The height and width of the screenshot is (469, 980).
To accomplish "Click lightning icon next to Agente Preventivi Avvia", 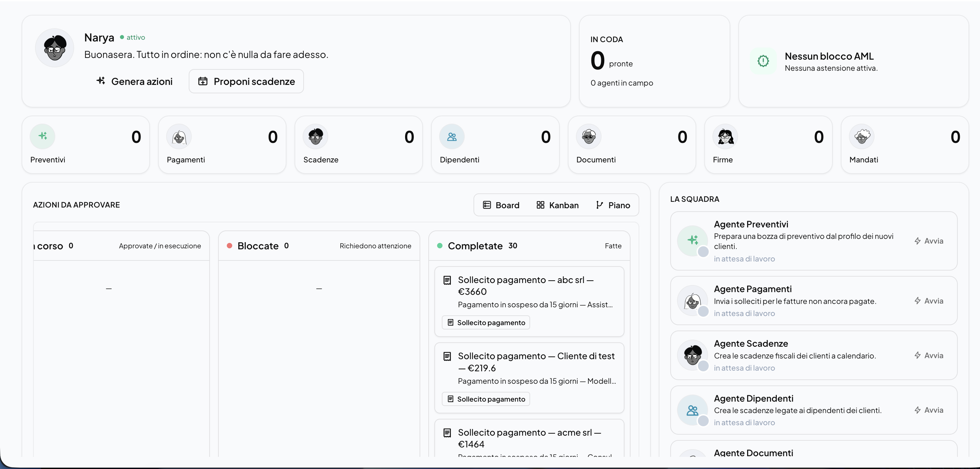I will 918,241.
